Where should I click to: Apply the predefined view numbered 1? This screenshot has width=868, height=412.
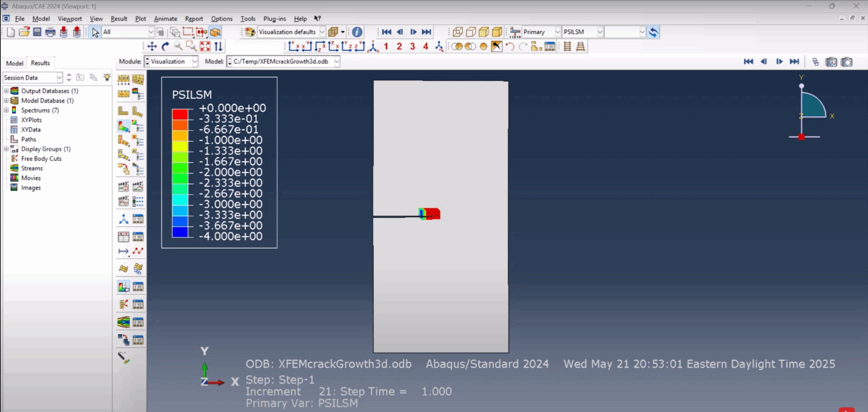(386, 47)
